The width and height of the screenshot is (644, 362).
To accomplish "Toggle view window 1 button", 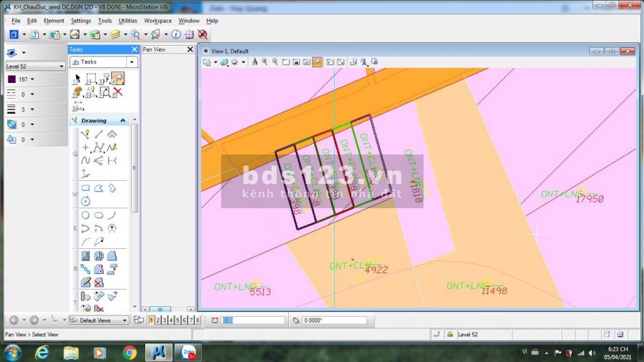I will click(152, 320).
